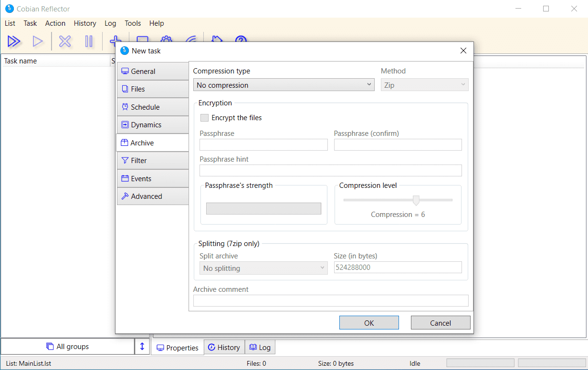Open help via the question mark toolbar icon
Image resolution: width=588 pixels, height=370 pixels.
click(x=241, y=39)
